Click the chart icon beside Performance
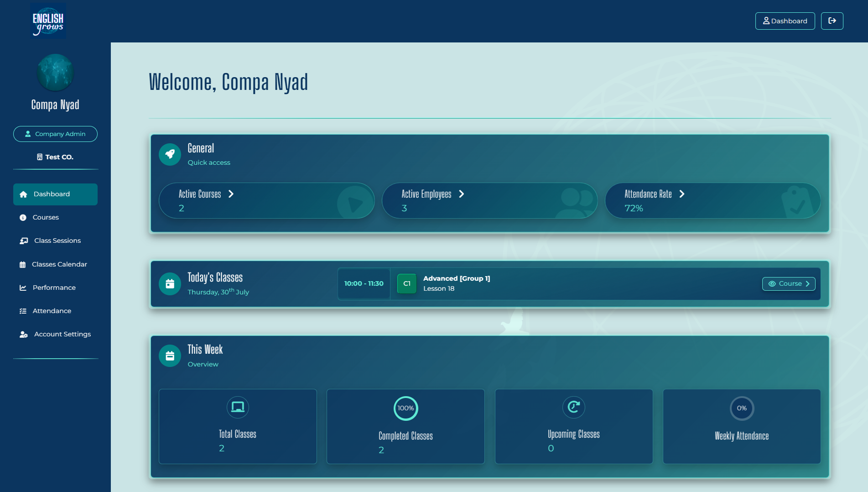This screenshot has height=492, width=868. tap(23, 288)
